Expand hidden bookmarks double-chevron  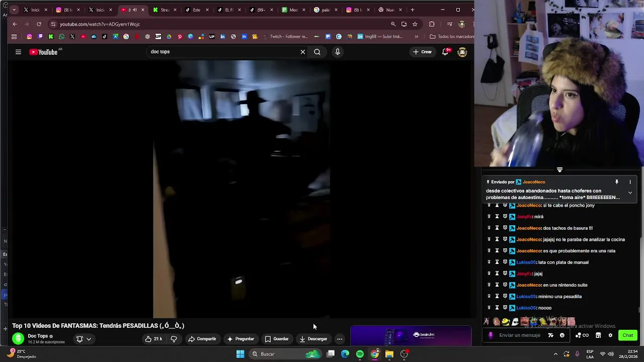tap(416, 37)
